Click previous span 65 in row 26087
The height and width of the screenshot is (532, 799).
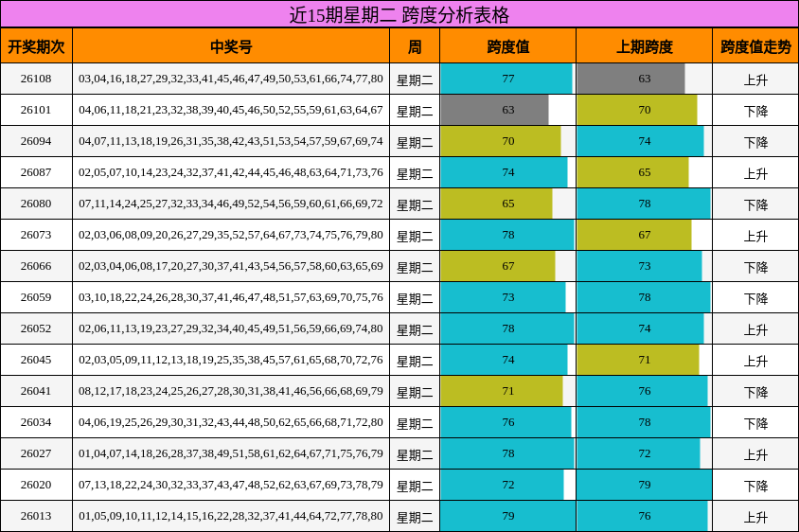point(644,172)
